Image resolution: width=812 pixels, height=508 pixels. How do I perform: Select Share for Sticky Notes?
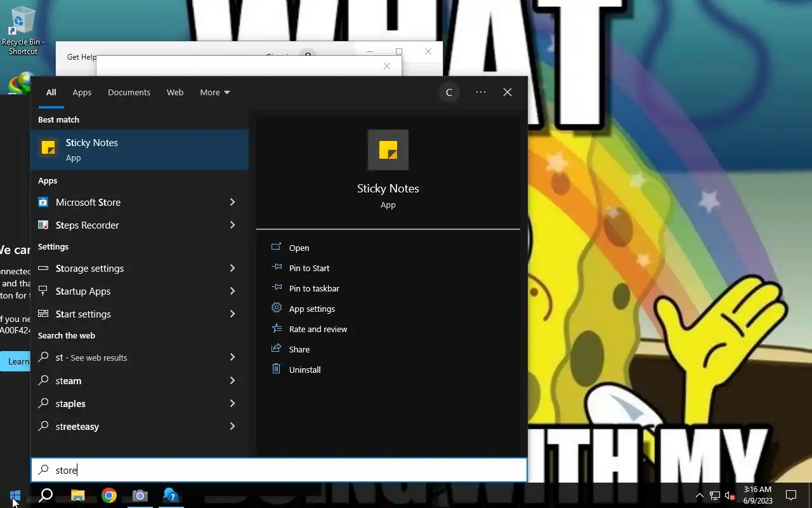tap(299, 349)
